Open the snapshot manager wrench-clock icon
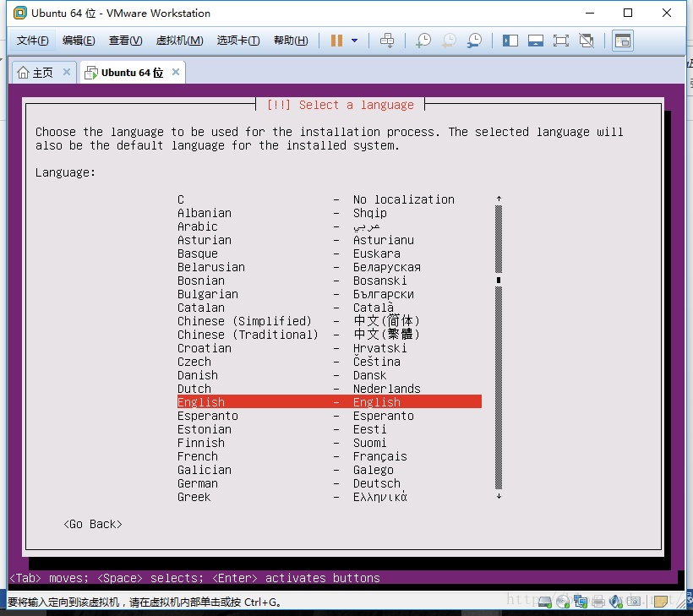Screen dimensions: 693x616 [x=475, y=41]
